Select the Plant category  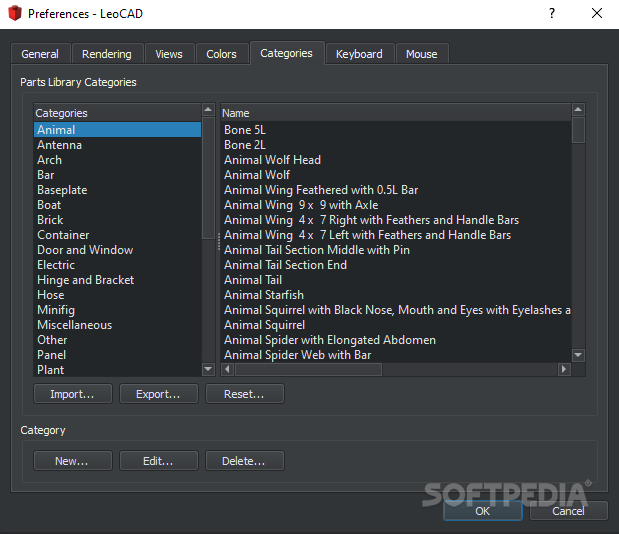pos(118,370)
